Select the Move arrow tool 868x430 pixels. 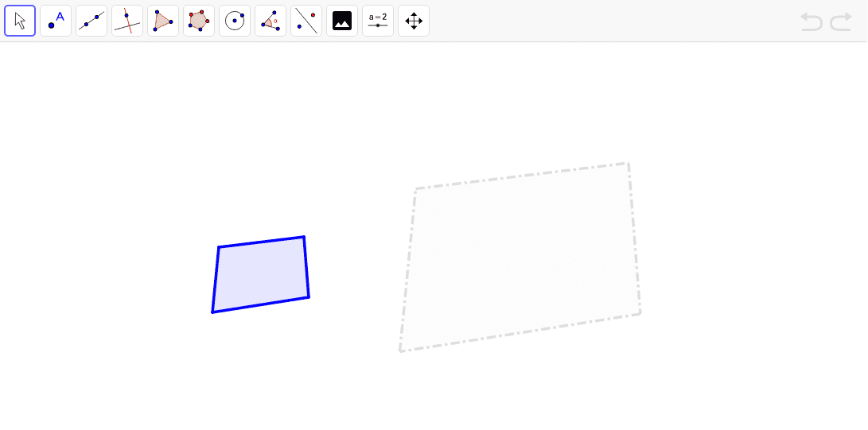(x=20, y=21)
